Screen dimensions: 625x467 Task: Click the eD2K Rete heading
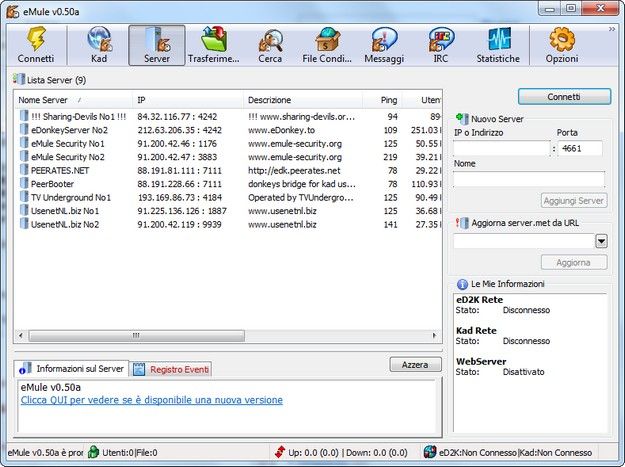479,300
